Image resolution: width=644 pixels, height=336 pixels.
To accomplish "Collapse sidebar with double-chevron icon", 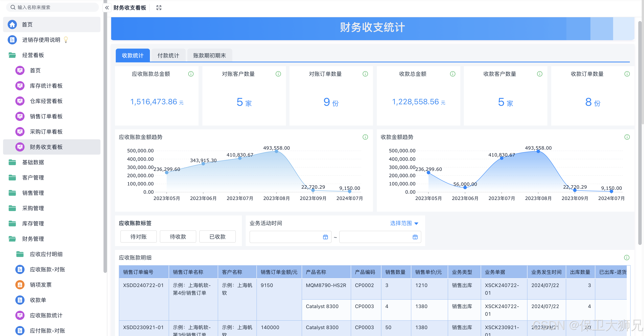I will tap(107, 8).
